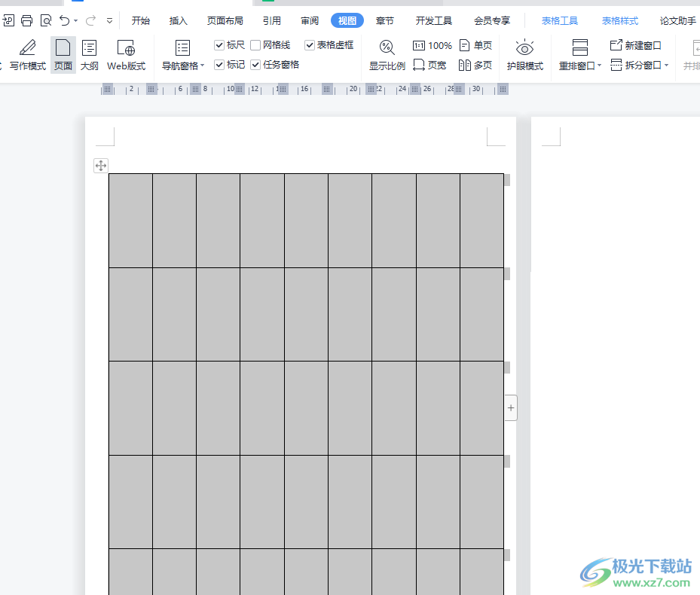Select the 视图 View tab

[347, 20]
